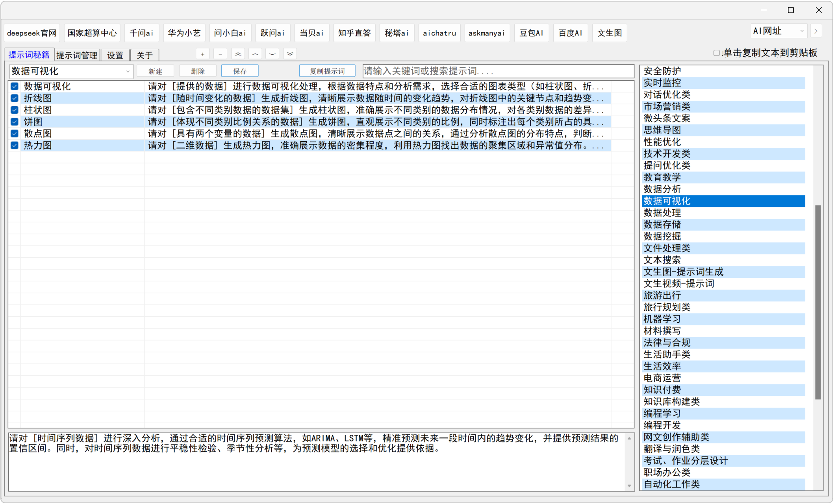This screenshot has height=504, width=834.
Task: Select 数据挖掘 in the category list
Action: (723, 236)
